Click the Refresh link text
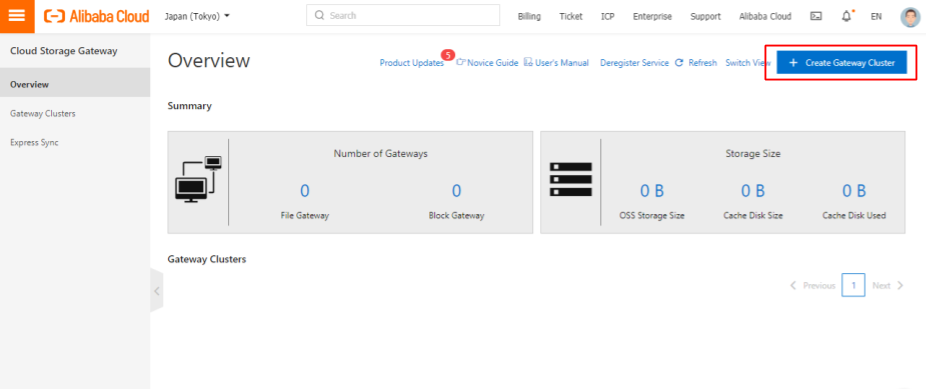This screenshot has height=391, width=931. pyautogui.click(x=702, y=62)
